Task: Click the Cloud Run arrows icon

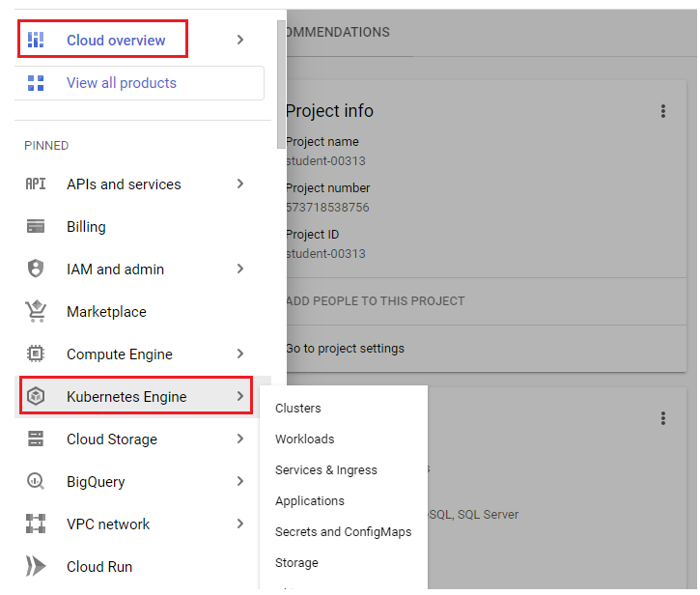Action: 36,566
